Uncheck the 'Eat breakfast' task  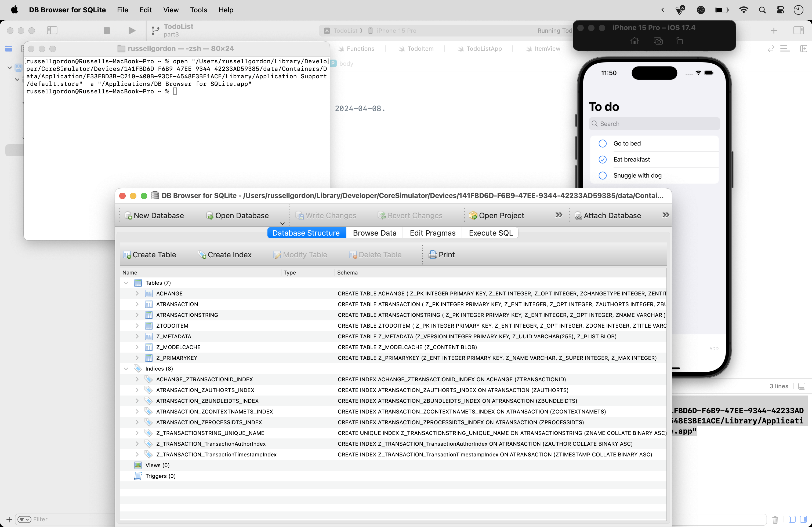(602, 160)
